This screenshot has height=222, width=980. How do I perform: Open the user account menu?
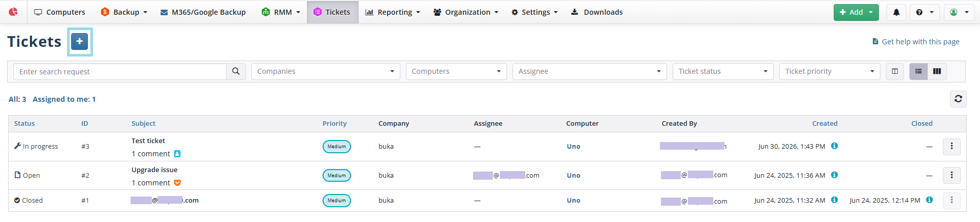(959, 12)
